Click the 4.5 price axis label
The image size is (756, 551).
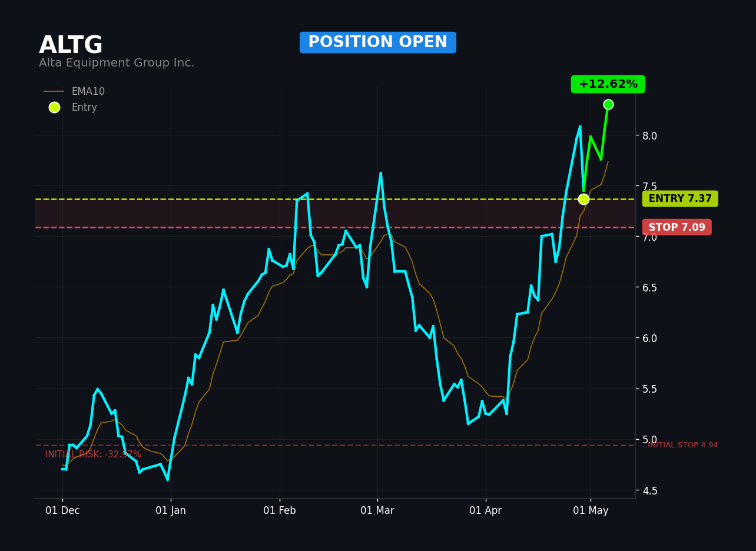pos(649,490)
